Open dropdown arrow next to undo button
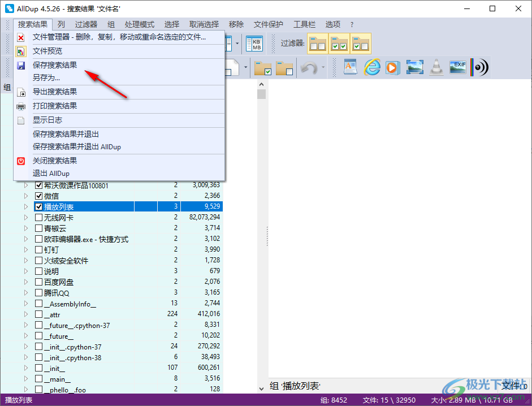 323,67
